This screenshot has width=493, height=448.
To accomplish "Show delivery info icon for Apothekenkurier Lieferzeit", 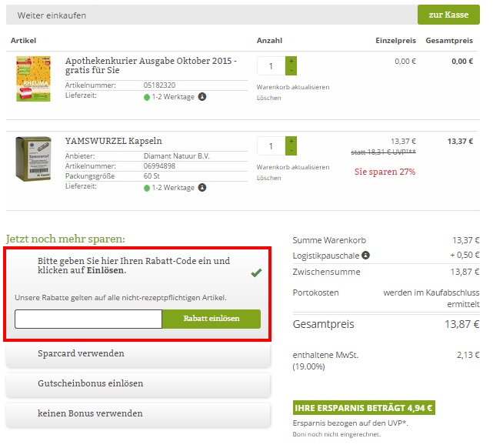I will click(x=202, y=96).
